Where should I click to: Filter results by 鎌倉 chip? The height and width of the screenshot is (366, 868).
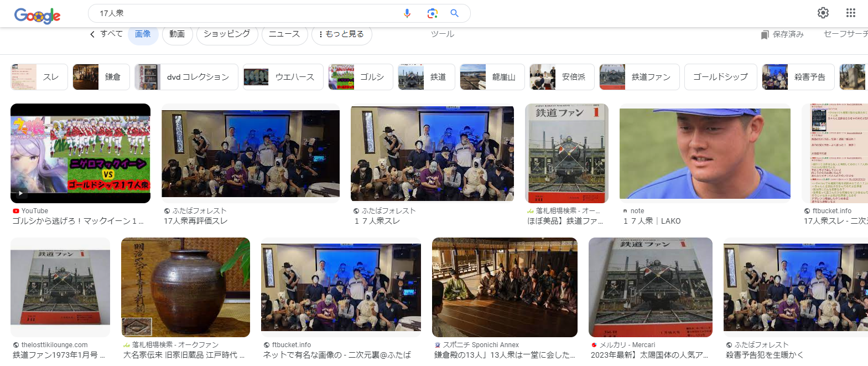pos(101,77)
